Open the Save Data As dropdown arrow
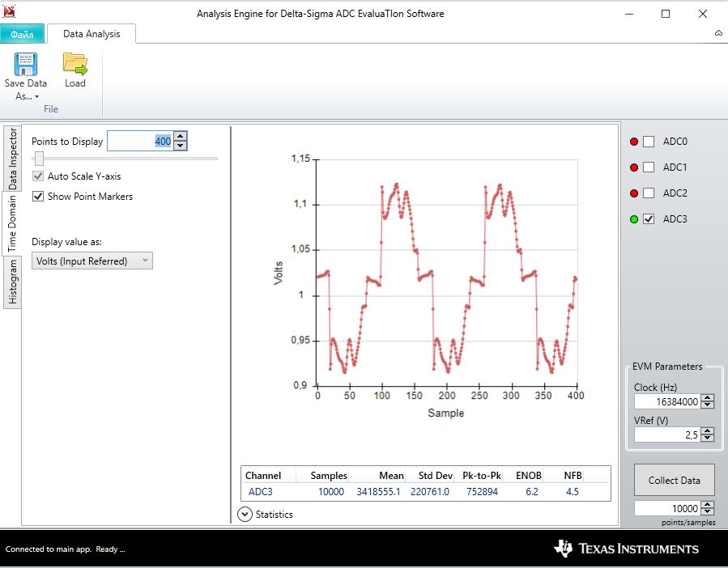Viewport: 728px width, 568px height. click(36, 96)
